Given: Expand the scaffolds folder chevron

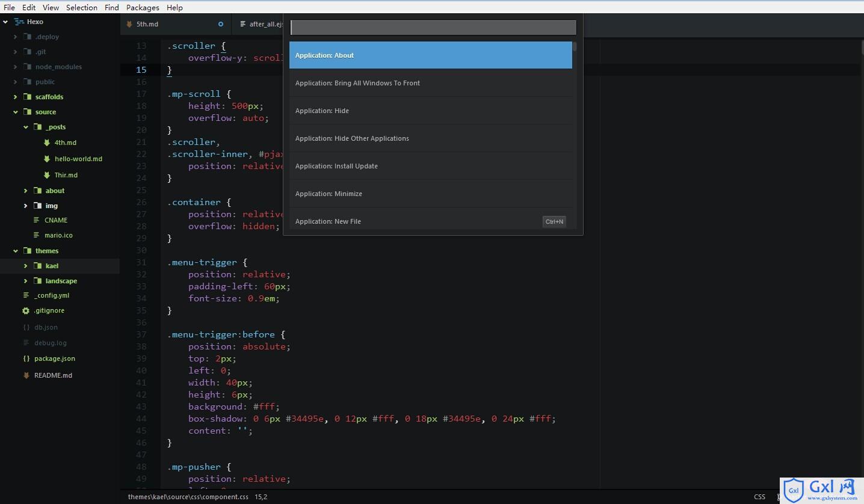Looking at the screenshot, I should (x=16, y=97).
